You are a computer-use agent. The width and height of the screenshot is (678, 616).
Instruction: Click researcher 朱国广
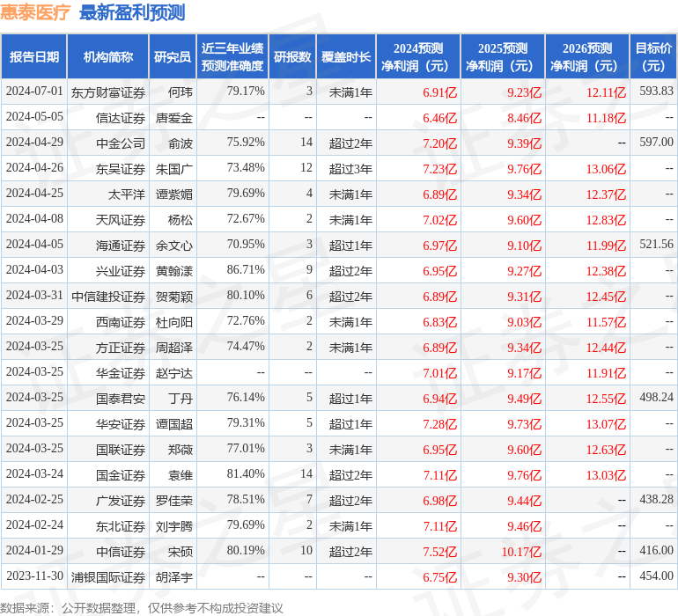pos(174,169)
